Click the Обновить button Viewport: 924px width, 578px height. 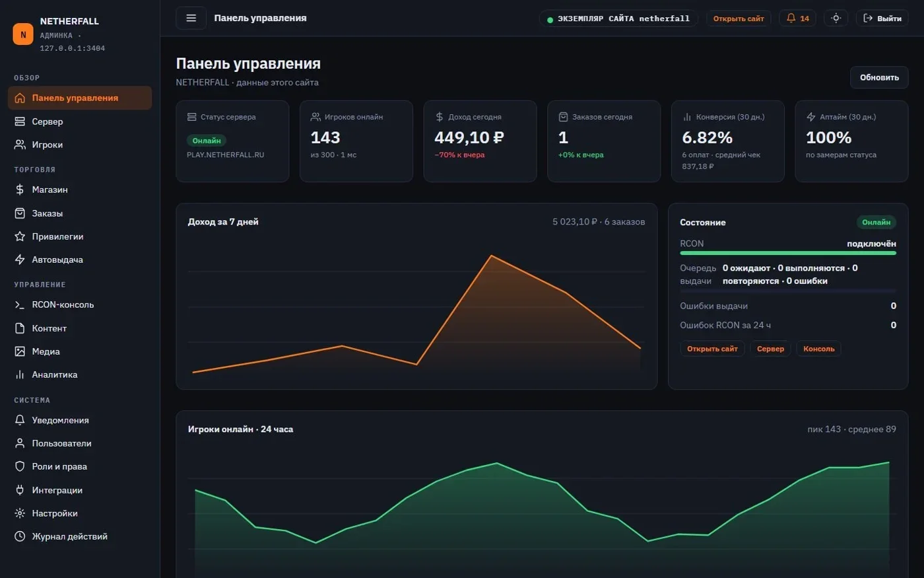point(879,77)
